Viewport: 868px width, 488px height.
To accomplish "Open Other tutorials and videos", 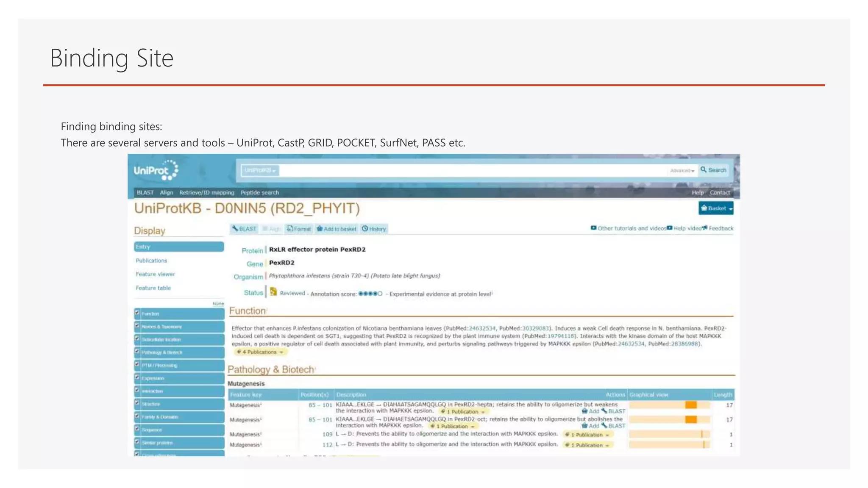I will [628, 228].
